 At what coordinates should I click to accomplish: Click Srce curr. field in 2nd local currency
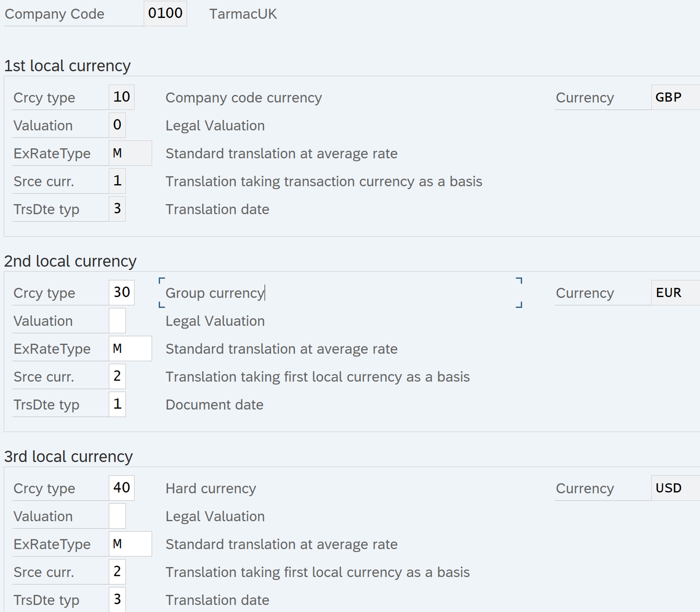(117, 377)
